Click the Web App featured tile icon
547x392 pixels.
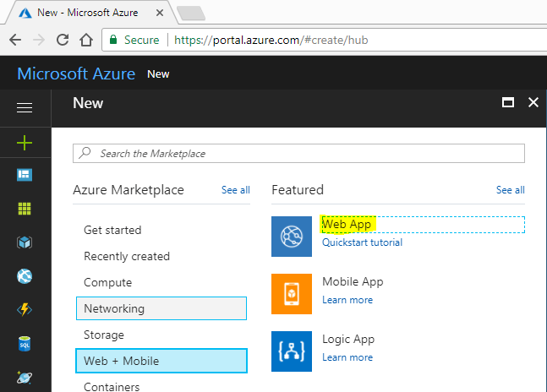292,237
